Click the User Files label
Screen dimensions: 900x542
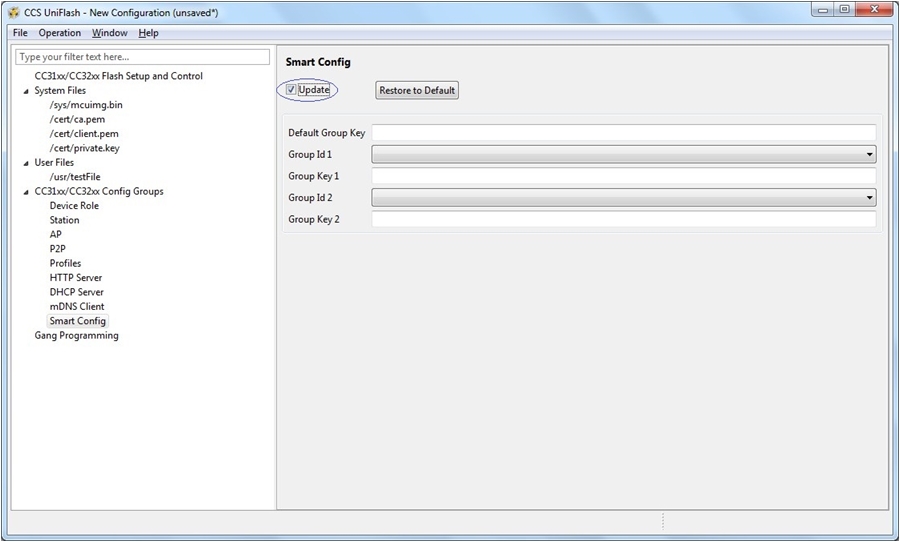tap(54, 162)
